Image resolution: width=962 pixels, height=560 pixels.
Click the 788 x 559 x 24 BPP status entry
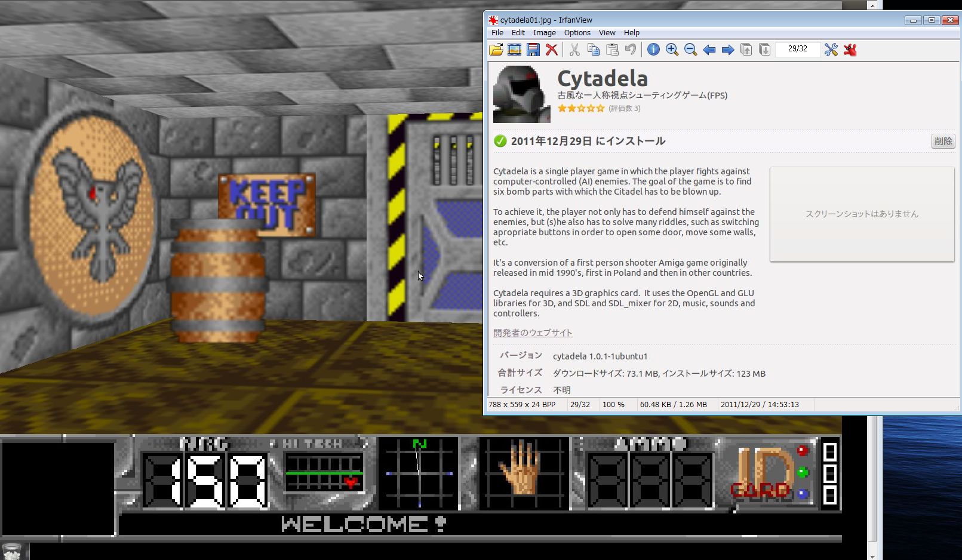[522, 404]
